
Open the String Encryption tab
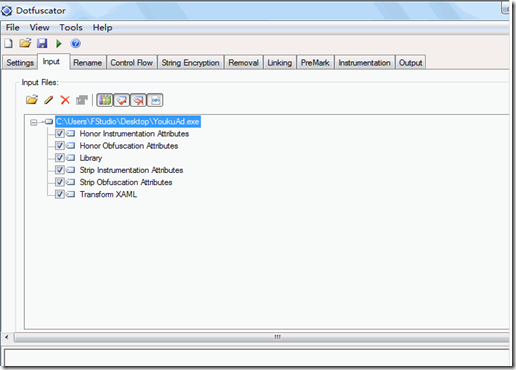point(191,63)
